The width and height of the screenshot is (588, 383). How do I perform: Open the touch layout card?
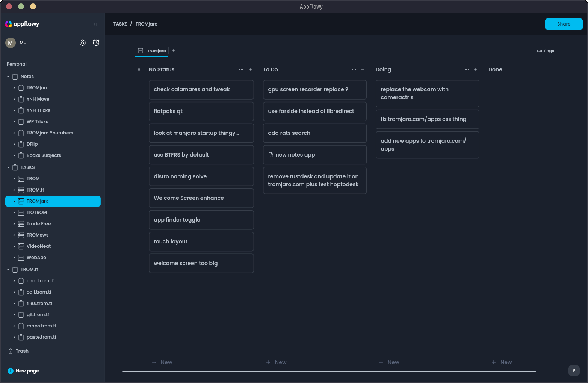coord(201,241)
